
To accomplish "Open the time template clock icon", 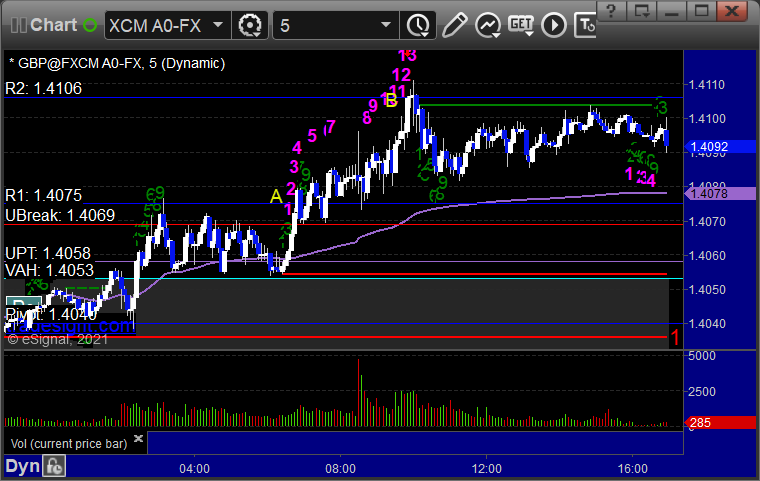I will tap(418, 25).
